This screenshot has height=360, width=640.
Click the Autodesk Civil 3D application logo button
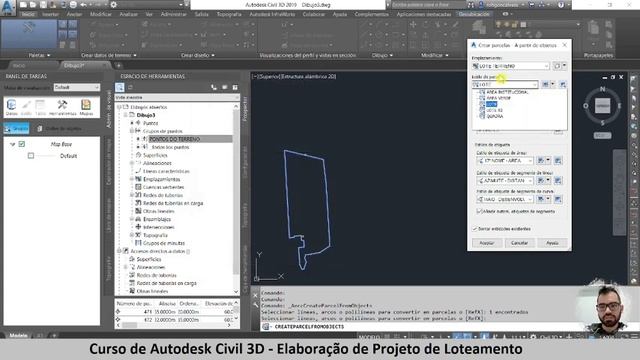point(8,7)
